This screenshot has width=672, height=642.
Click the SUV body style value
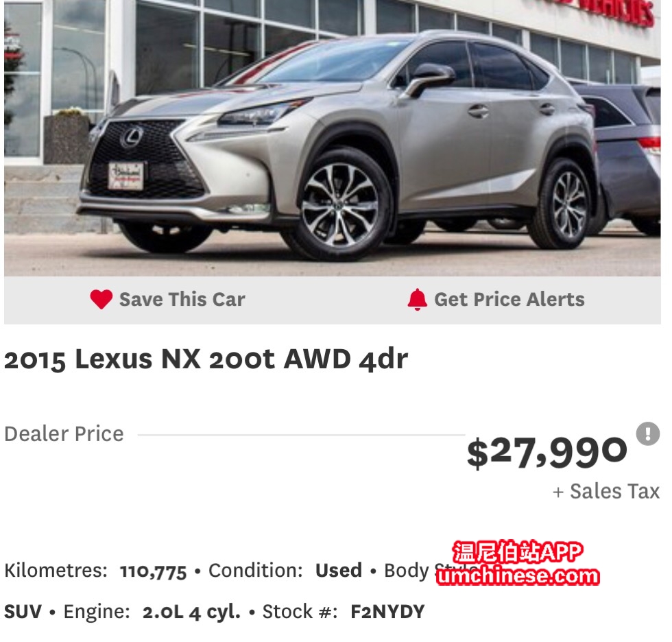23,612
